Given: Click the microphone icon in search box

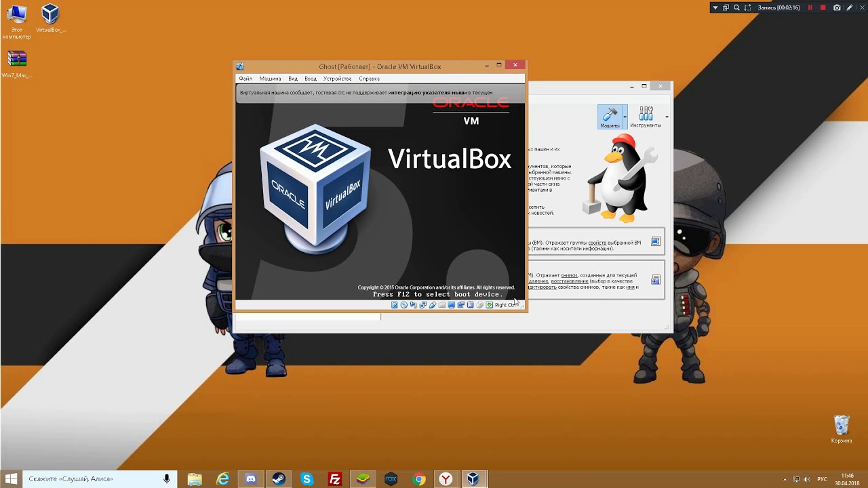Looking at the screenshot, I should point(167,479).
